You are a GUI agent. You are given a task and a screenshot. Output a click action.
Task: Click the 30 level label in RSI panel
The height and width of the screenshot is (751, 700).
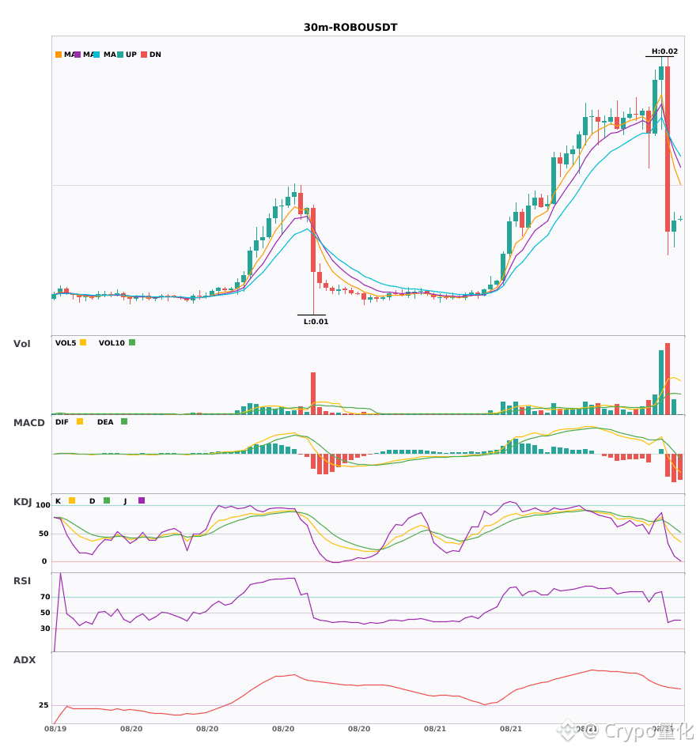pos(46,628)
